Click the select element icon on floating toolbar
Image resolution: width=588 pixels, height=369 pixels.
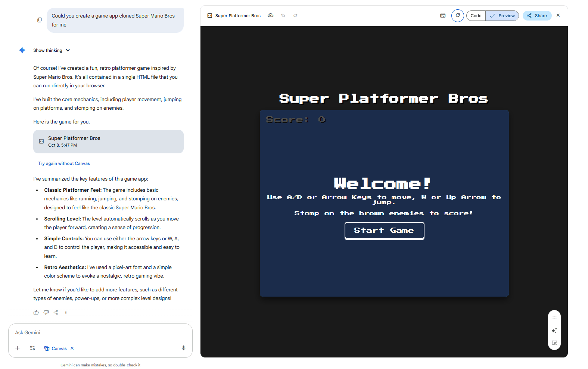554,343
